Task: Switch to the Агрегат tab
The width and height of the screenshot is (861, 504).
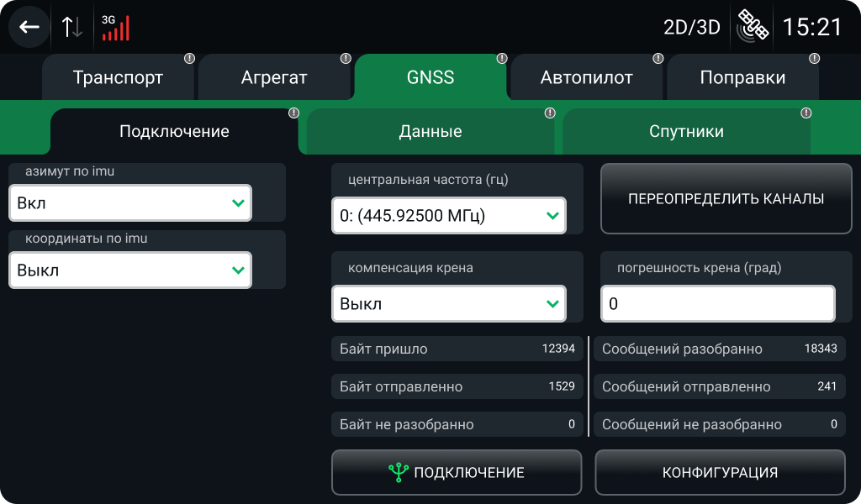Action: tap(275, 77)
